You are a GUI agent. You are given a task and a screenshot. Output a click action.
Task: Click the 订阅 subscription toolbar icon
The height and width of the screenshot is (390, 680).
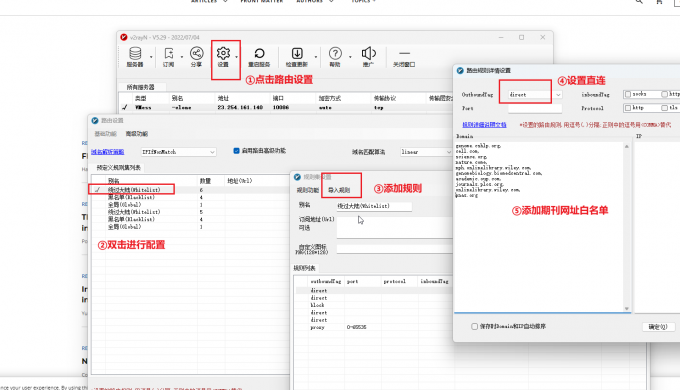pos(168,57)
